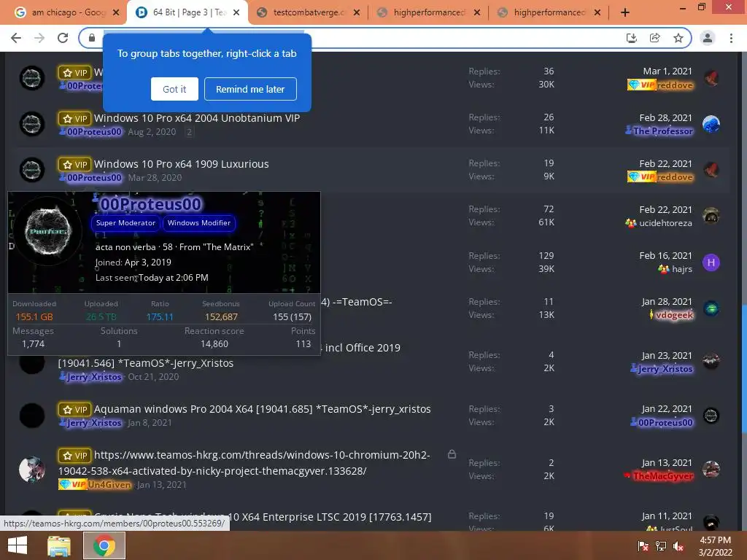
Task: Open author Jerry_Xristos under Aquaman thread
Action: pyautogui.click(x=94, y=423)
